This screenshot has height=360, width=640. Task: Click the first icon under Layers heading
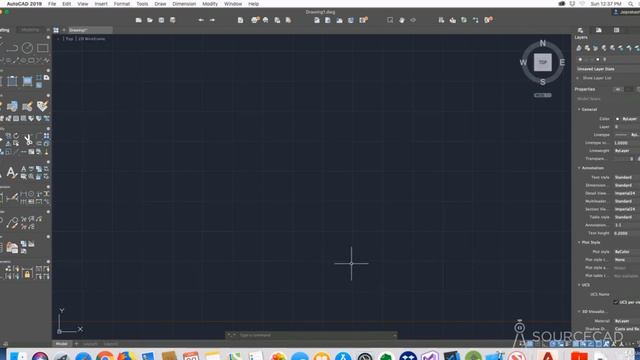579,48
